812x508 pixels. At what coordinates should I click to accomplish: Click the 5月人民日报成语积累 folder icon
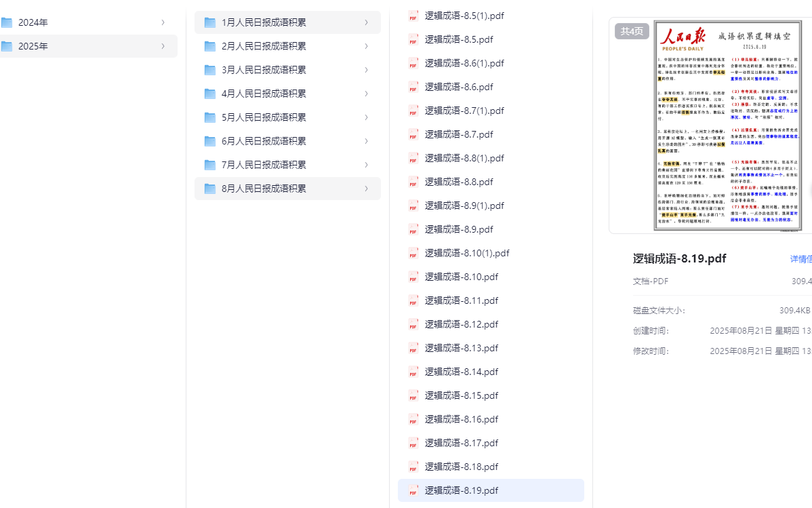coord(209,117)
